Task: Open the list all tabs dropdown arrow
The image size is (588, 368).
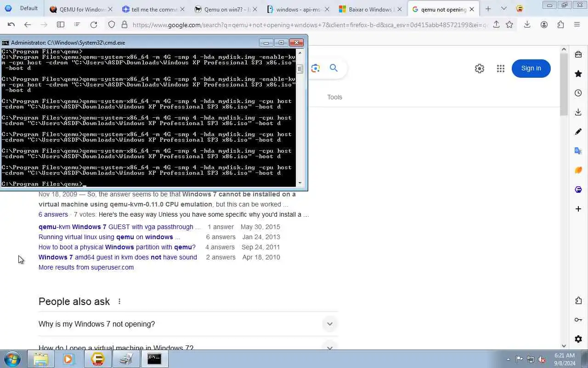Action: coord(504,9)
